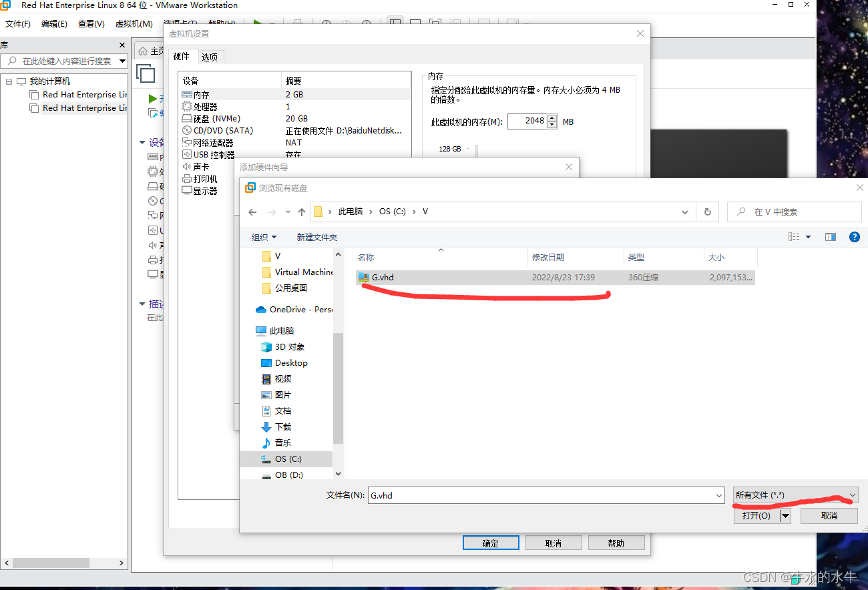Viewport: 868px width, 590px height.
Task: Open the 编辑(E) menu in VMware
Action: (x=54, y=24)
